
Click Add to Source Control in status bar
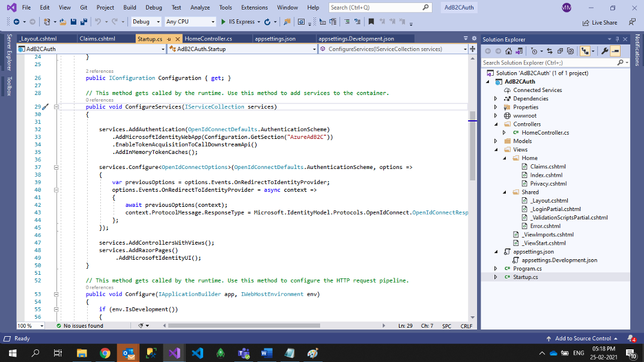(x=583, y=339)
